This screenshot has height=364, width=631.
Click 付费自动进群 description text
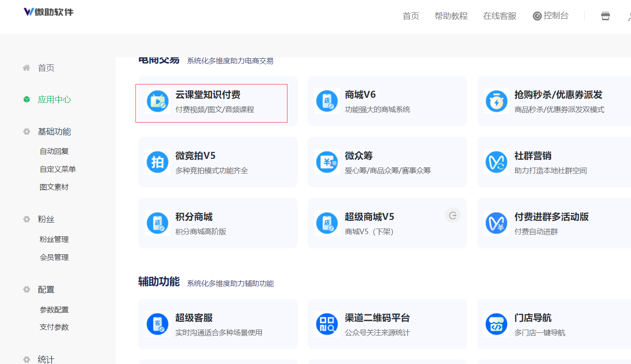click(x=536, y=232)
